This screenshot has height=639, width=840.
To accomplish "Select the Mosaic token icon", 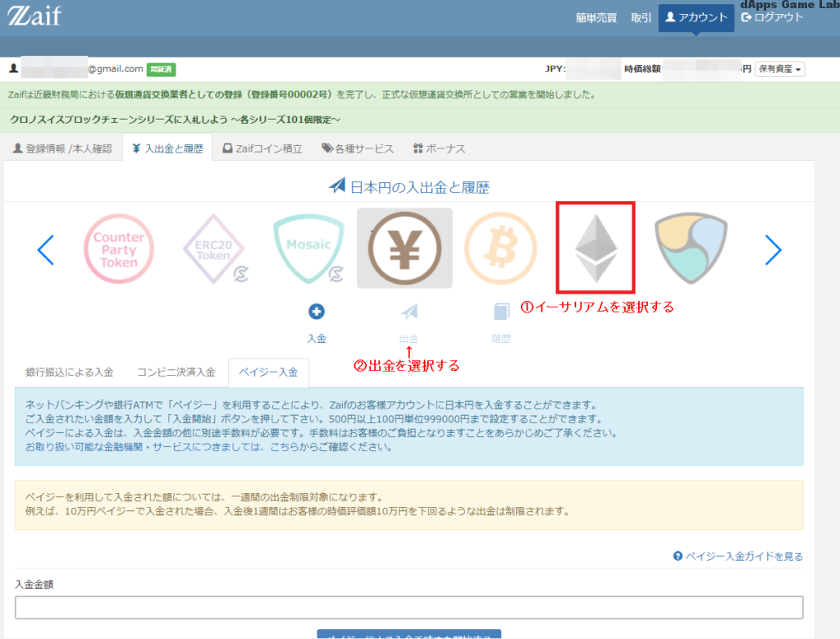I will point(308,248).
